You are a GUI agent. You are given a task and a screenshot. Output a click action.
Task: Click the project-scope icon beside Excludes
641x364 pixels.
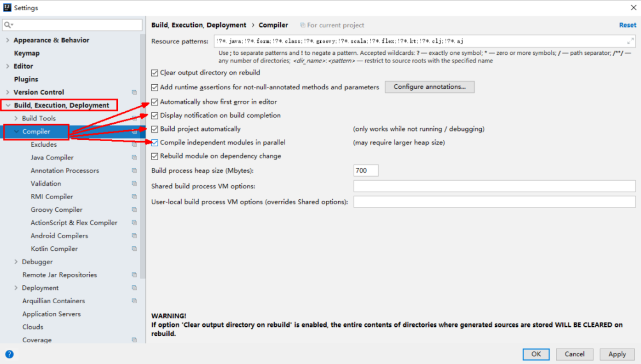134,144
